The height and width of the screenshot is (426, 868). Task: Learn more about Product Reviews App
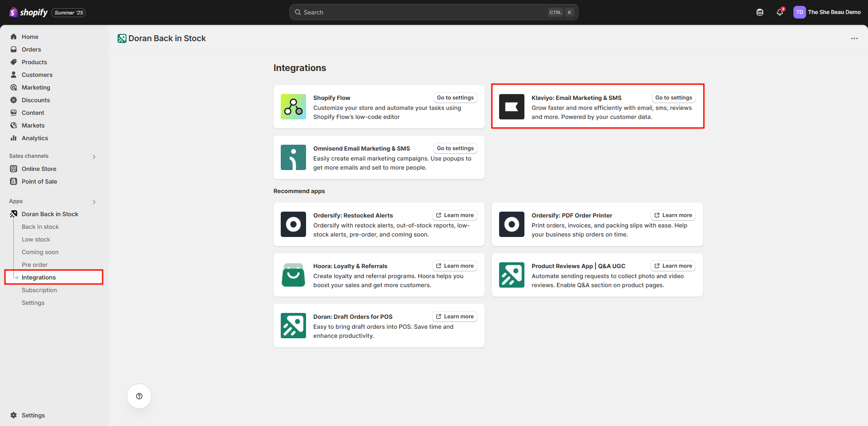coord(673,266)
